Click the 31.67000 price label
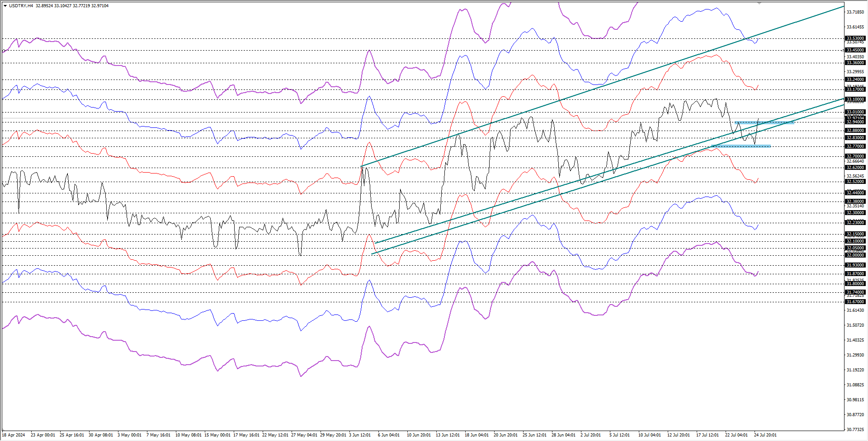868x441 pixels. click(855, 302)
